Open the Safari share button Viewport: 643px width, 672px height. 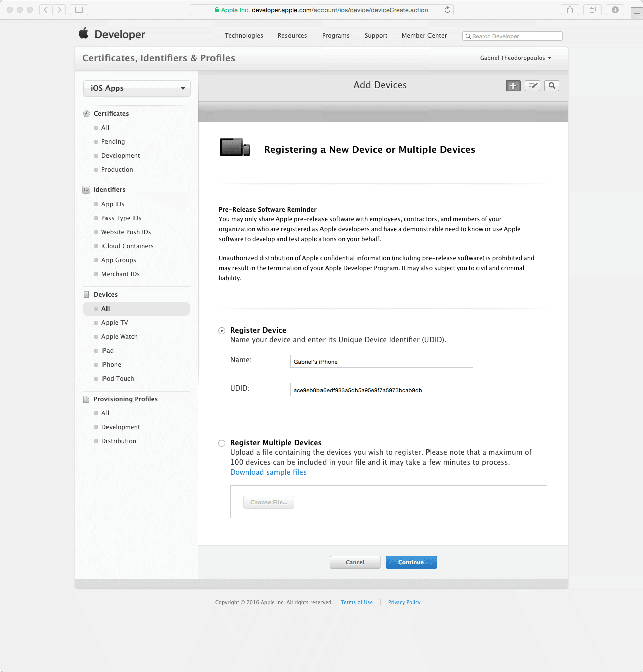tap(570, 10)
